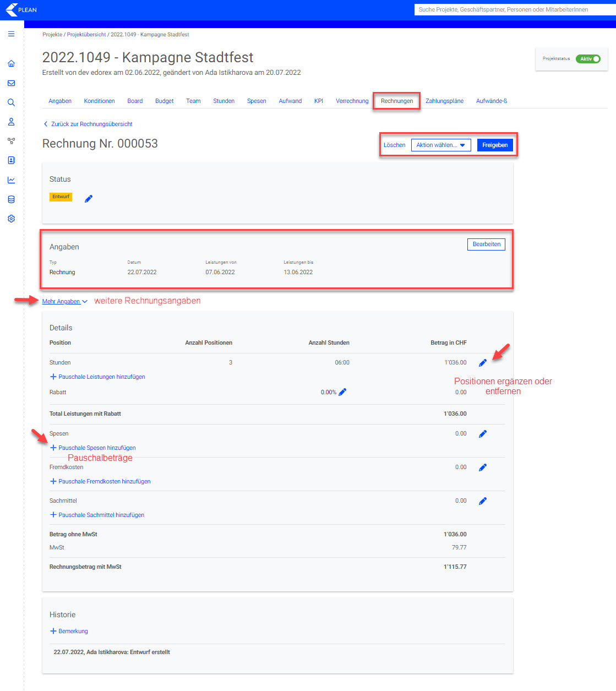The image size is (616, 691).
Task: Edit Fremdkosten row with pencil icon
Action: [x=483, y=467]
